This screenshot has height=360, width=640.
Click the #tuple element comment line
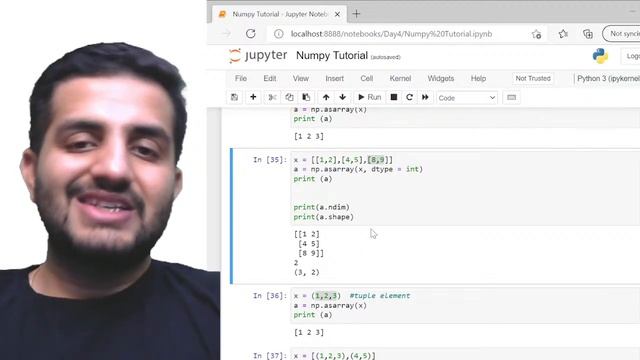[380, 296]
